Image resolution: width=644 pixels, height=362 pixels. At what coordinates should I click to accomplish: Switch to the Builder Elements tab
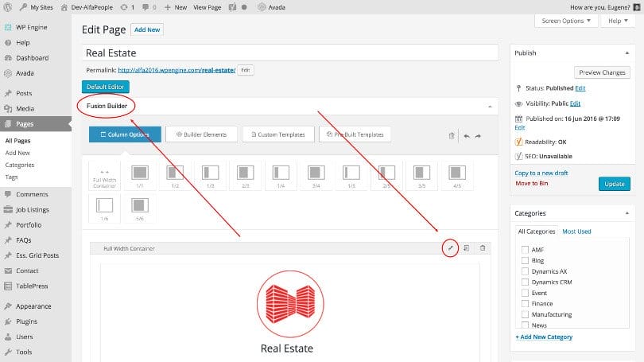[200, 134]
